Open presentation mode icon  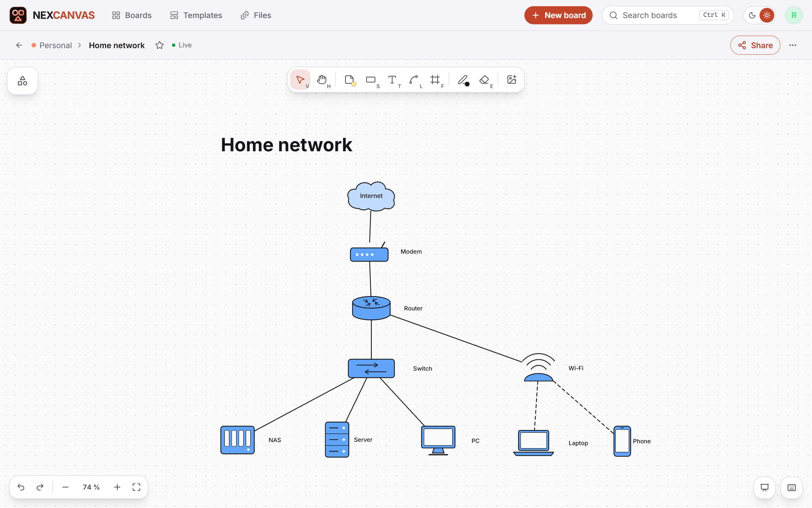pos(765,488)
